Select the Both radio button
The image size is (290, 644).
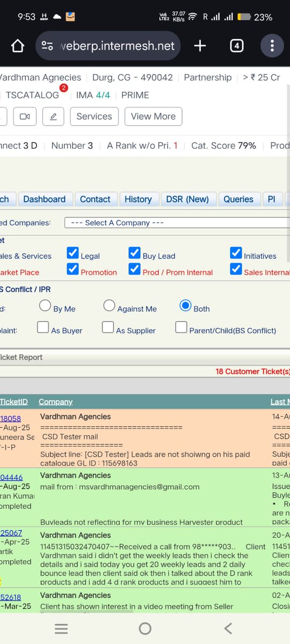[x=185, y=306]
